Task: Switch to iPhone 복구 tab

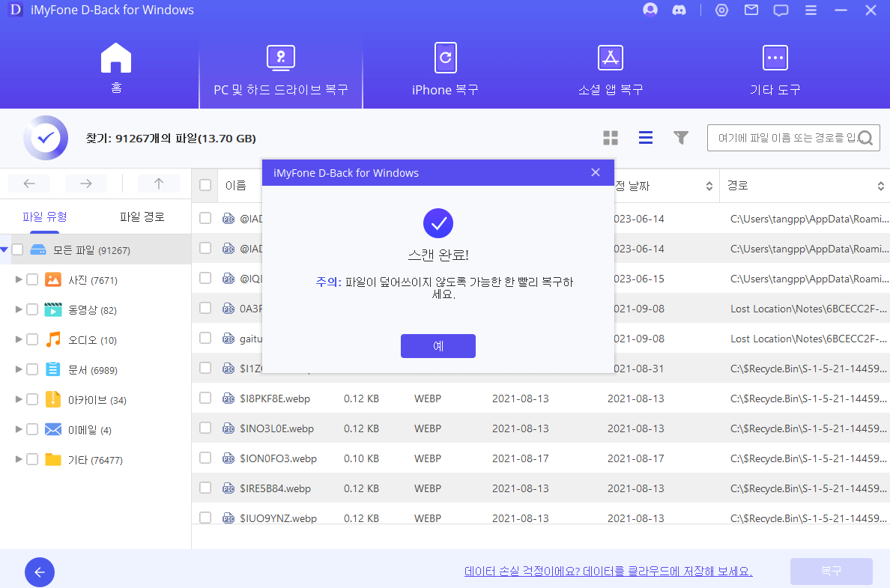Action: pos(446,69)
